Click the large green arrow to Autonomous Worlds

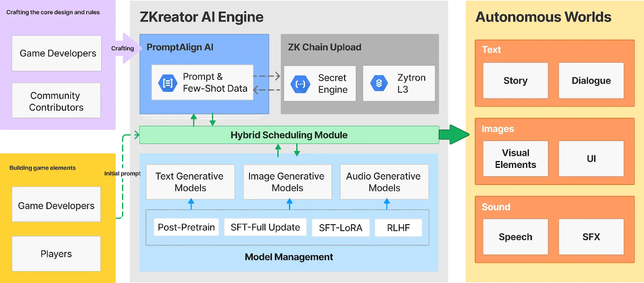(454, 134)
